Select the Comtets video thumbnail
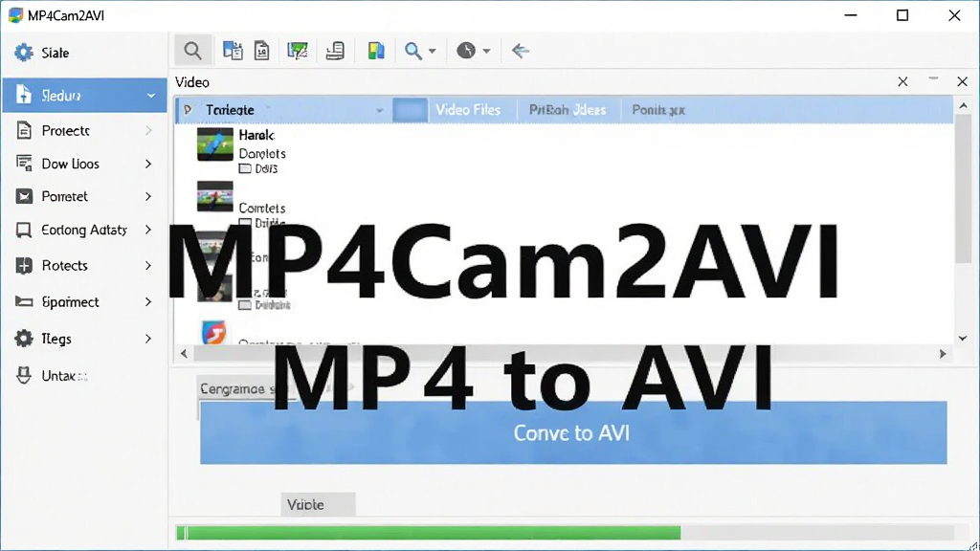 [215, 197]
